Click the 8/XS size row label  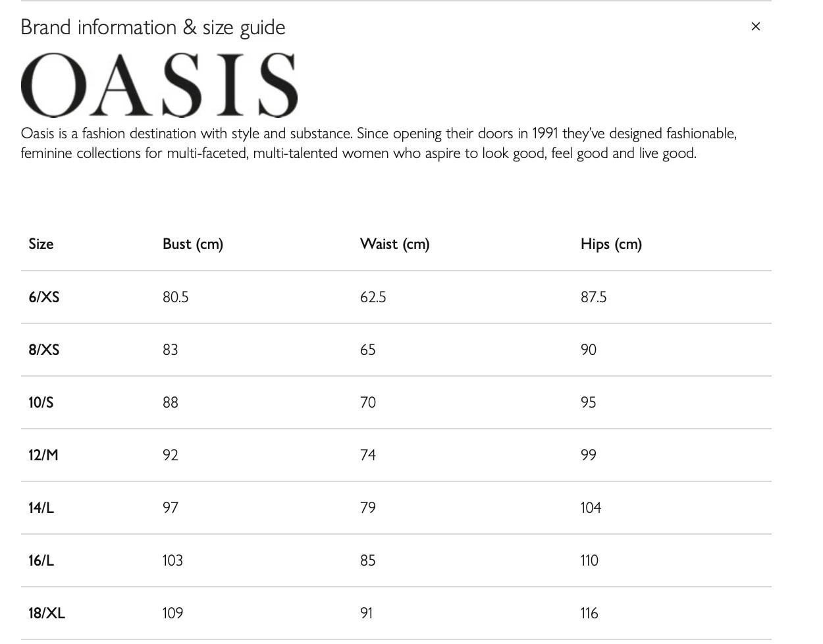click(x=43, y=350)
